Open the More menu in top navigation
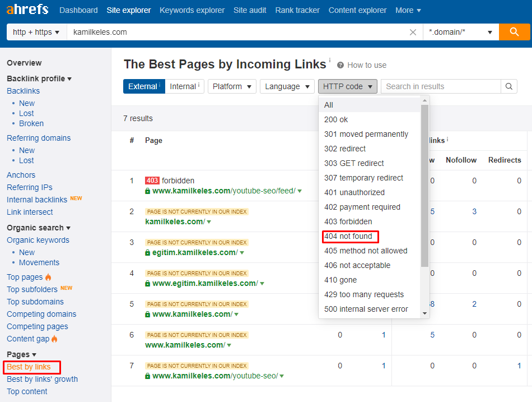This screenshot has width=532, height=402. click(408, 10)
